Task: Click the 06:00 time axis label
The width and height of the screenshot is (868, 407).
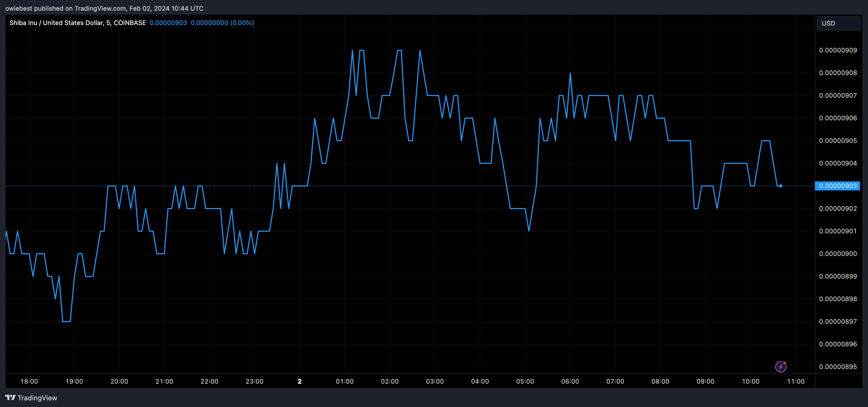Action: [x=570, y=381]
